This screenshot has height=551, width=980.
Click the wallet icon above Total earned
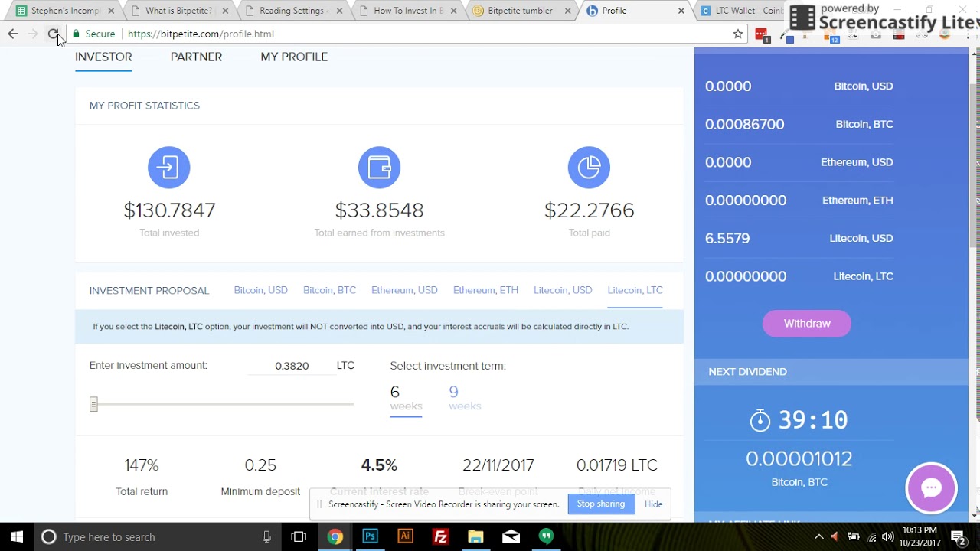point(379,167)
